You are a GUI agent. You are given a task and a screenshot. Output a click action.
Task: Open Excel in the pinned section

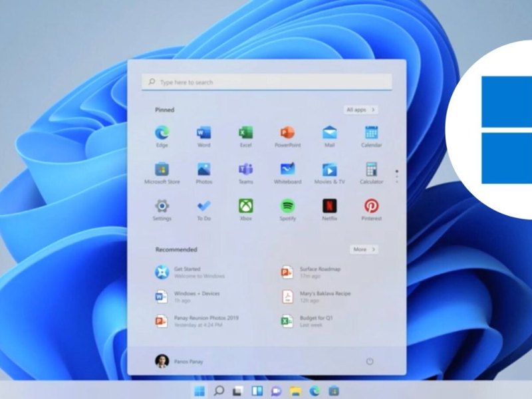tap(245, 136)
